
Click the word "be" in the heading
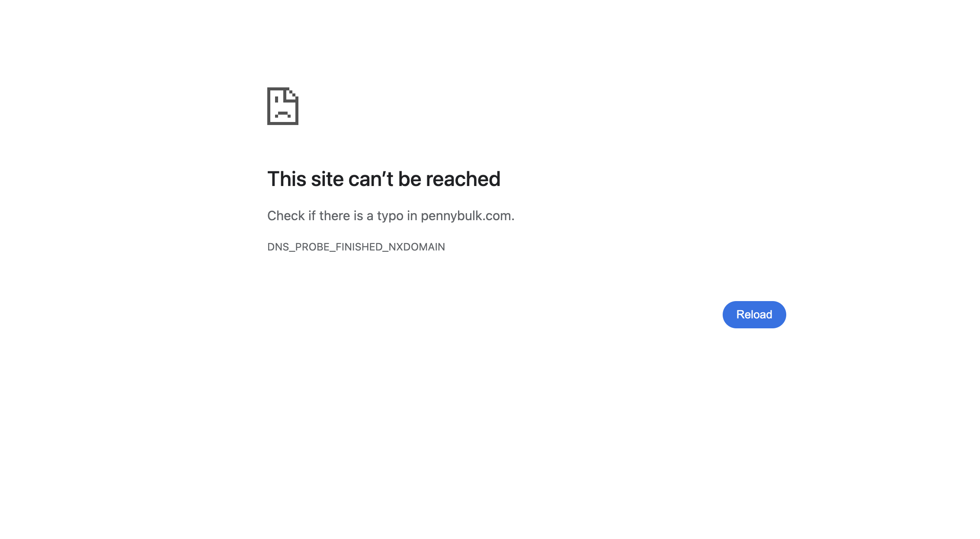pyautogui.click(x=410, y=179)
